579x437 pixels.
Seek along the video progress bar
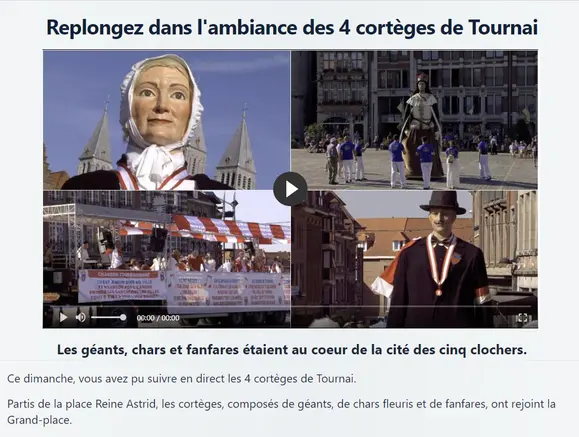click(x=290, y=306)
